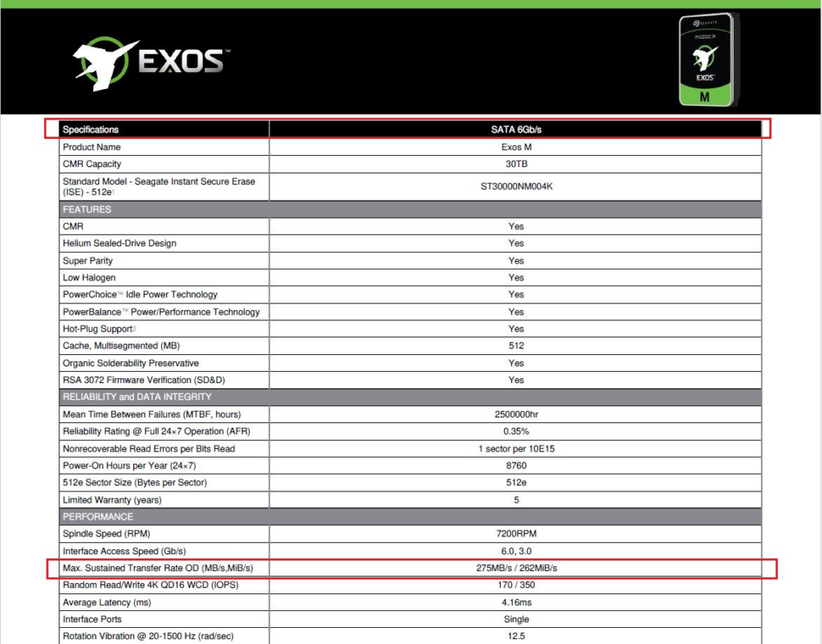822x644 pixels.
Task: Select the '2500000hr' MTBF value
Action: tap(516, 414)
